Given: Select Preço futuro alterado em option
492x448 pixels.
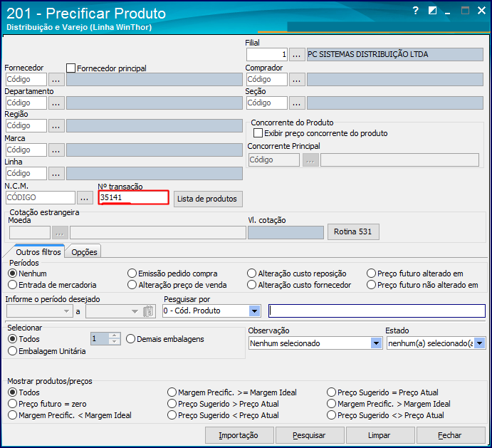Looking at the screenshot, I should point(371,274).
